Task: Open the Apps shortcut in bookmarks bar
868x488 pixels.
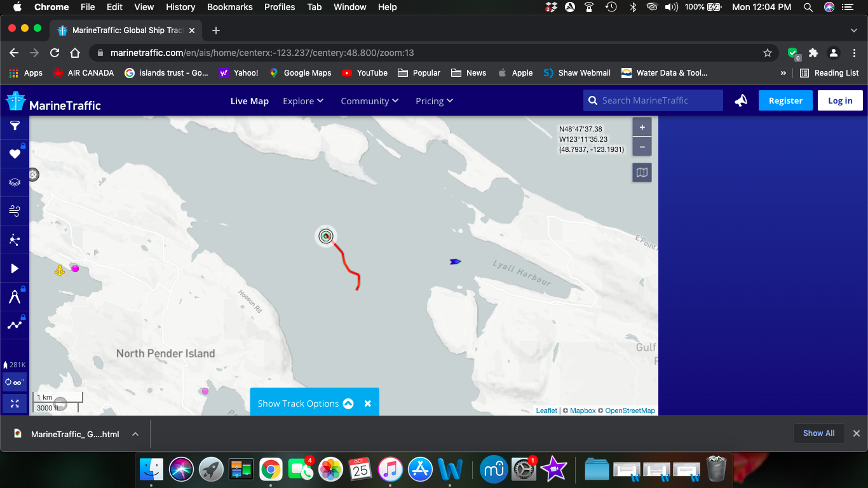Action: coord(26,73)
